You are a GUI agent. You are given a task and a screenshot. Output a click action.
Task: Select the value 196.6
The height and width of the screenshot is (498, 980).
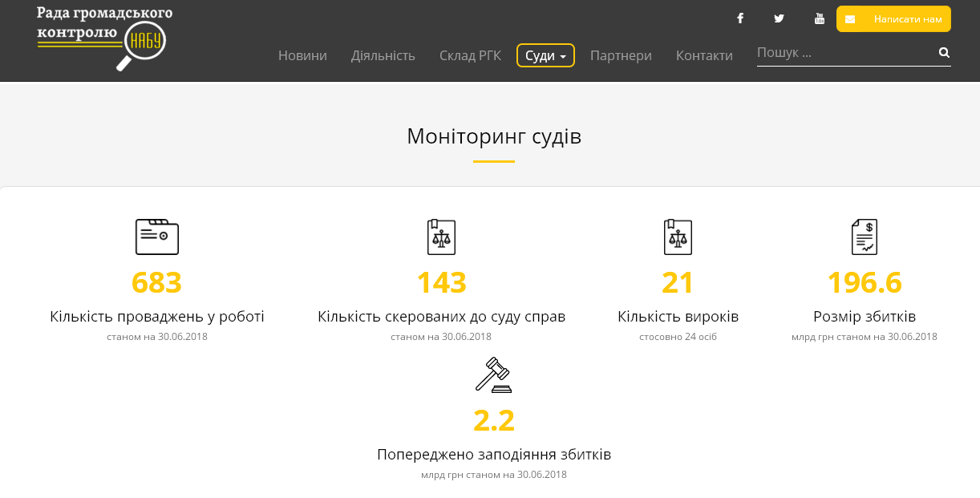[865, 282]
